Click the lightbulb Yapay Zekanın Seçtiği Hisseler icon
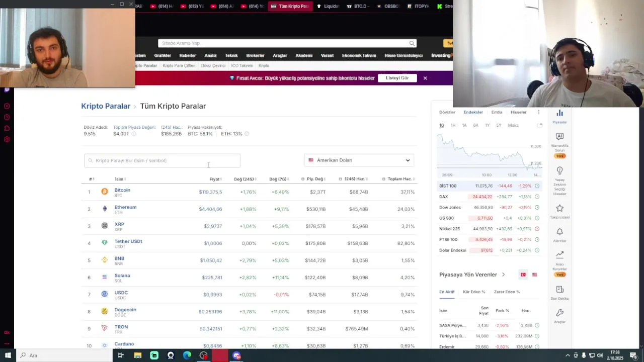Screen dimensions: 644x362 [x=559, y=171]
